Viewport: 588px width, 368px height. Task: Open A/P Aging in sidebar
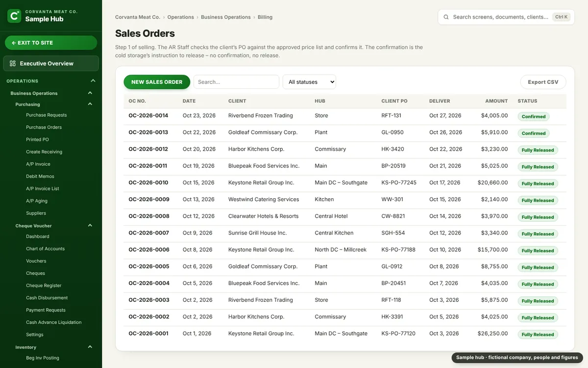coord(37,201)
